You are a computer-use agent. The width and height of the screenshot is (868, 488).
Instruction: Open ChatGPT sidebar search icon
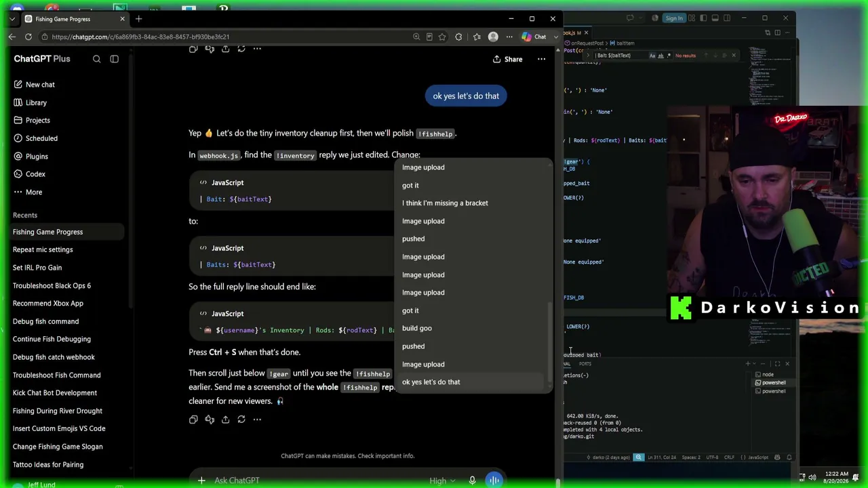(x=96, y=59)
